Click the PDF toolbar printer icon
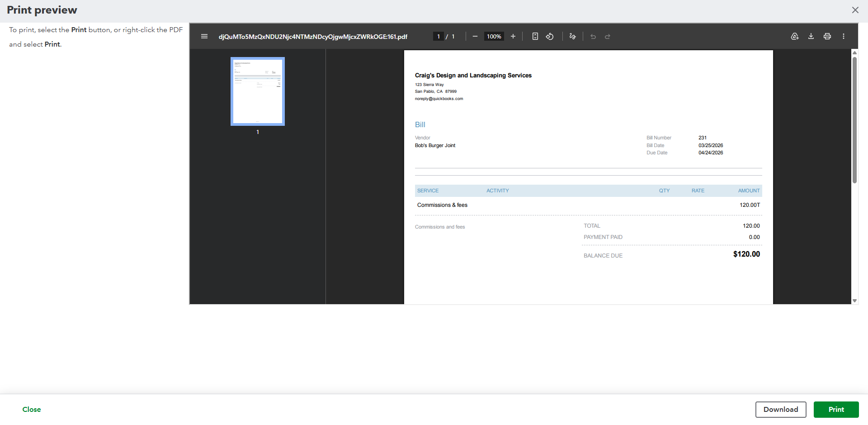Viewport: 868px width, 425px height. tap(827, 36)
